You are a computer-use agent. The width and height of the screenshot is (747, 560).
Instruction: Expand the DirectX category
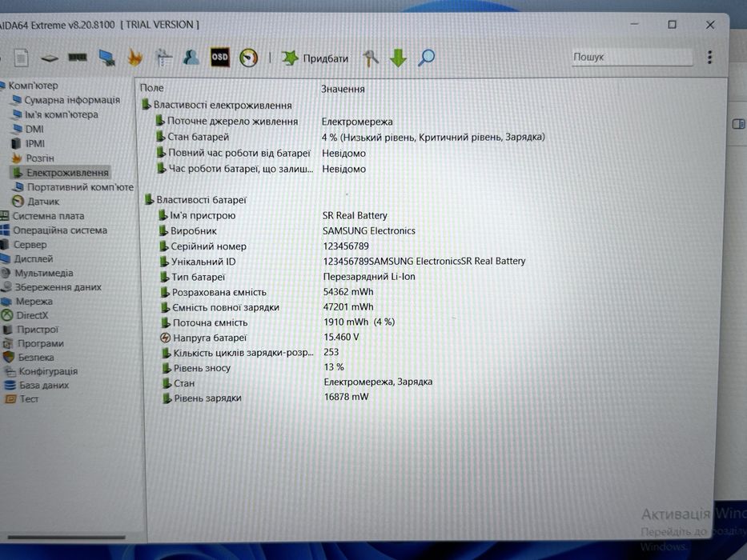tap(25, 315)
